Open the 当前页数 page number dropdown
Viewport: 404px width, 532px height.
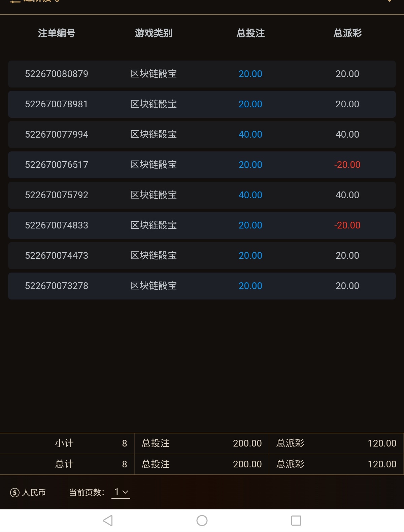pos(121,492)
